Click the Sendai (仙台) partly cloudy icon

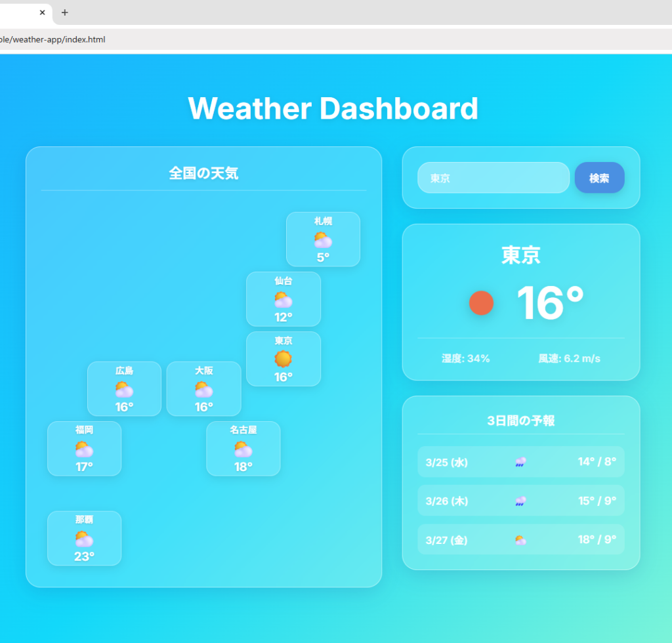click(283, 300)
